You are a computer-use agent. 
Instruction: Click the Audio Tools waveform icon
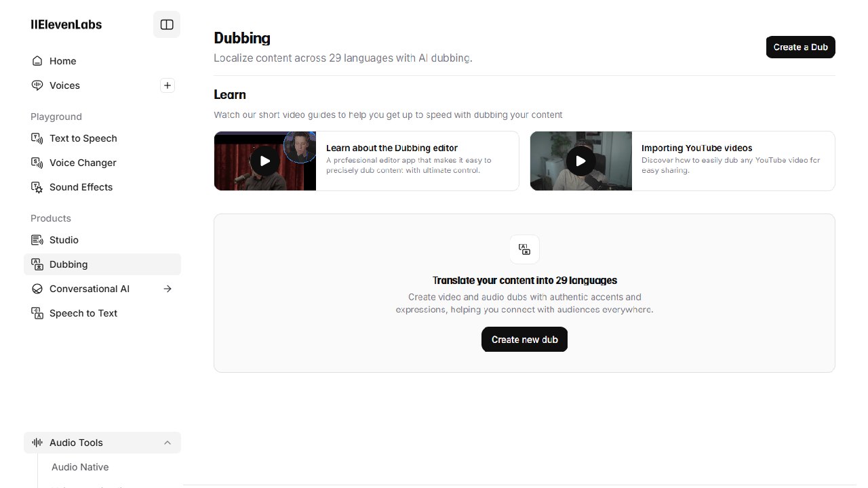[37, 443]
